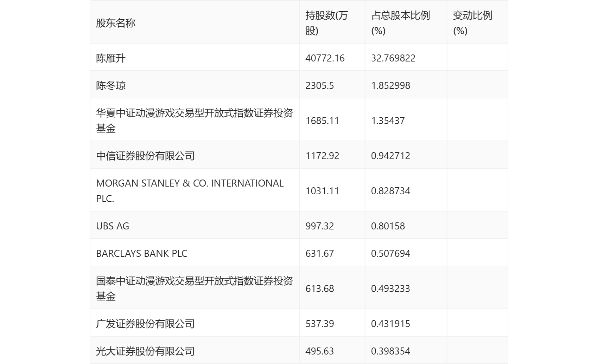Select percentage 0.507694
This screenshot has width=598, height=364.
click(391, 253)
